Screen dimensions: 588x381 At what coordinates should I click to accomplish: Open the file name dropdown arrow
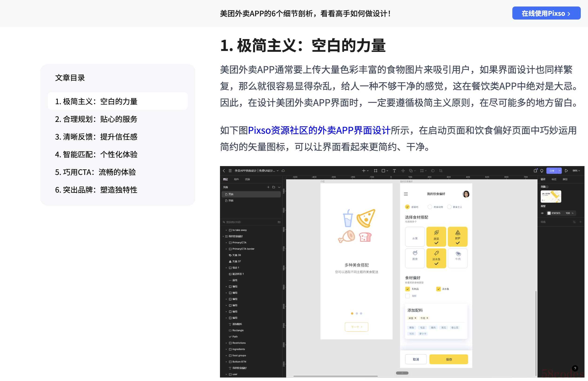(x=277, y=171)
